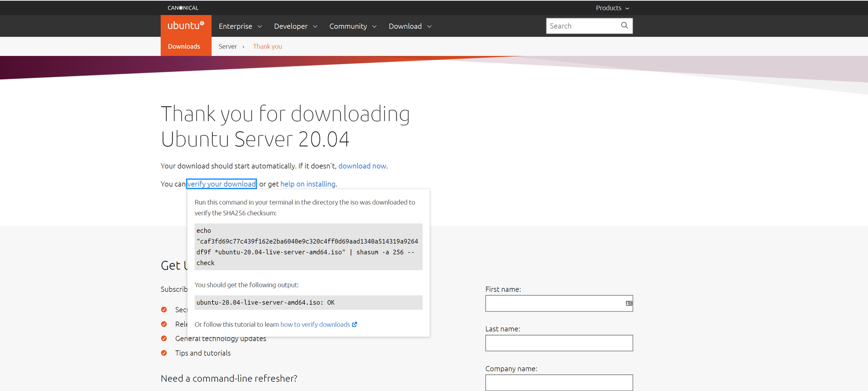Click the search magnifier icon

624,26
